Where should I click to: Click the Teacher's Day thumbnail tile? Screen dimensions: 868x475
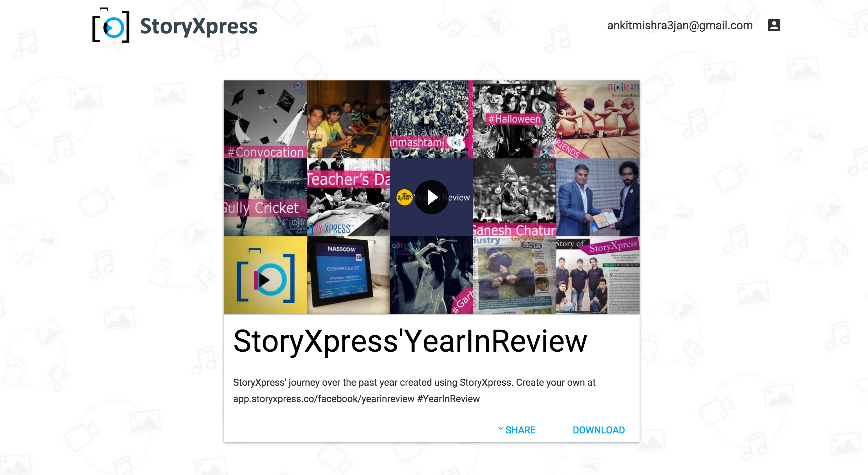coord(348,197)
